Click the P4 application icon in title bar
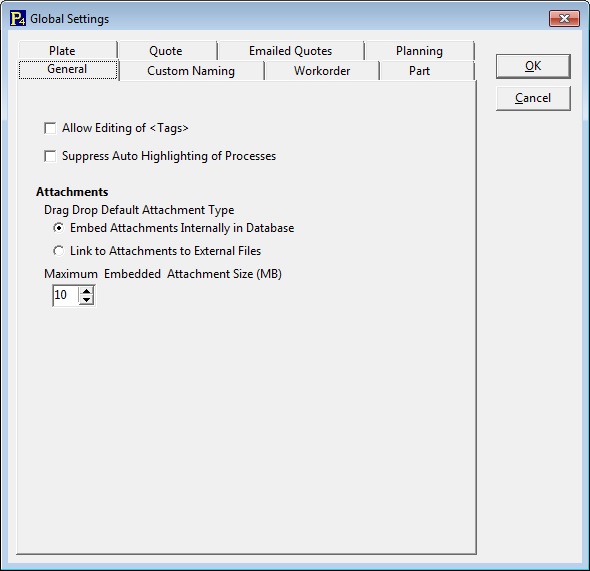Viewport: 590px width, 571px height. 18,18
